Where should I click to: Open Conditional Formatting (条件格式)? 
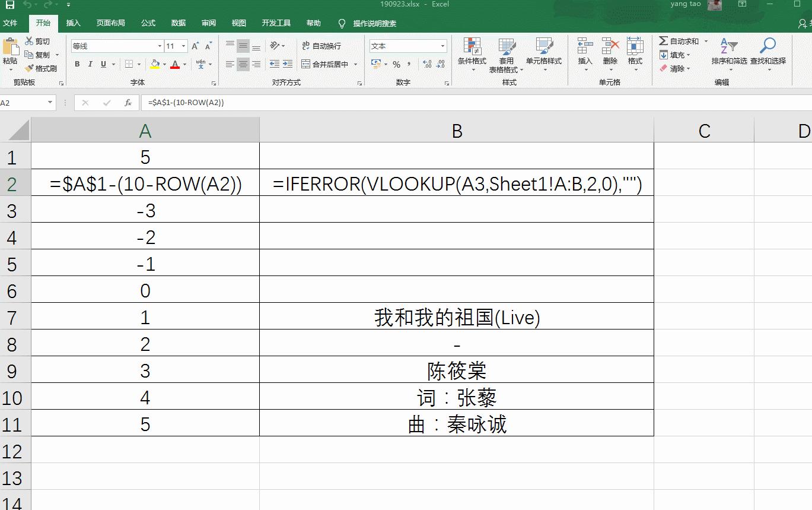point(472,54)
